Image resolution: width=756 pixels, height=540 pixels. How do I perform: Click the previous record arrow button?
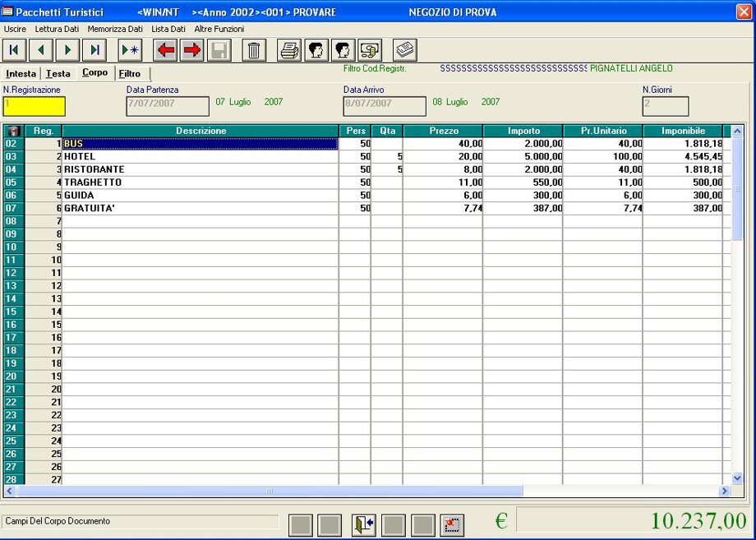click(41, 50)
